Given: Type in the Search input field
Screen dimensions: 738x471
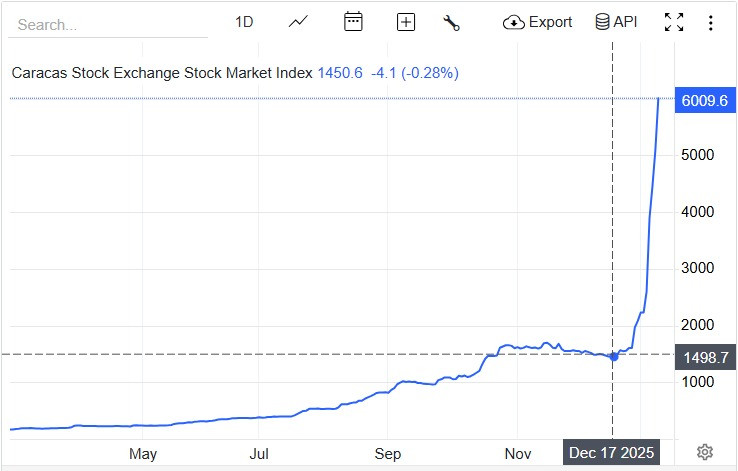Looking at the screenshot, I should pos(110,24).
